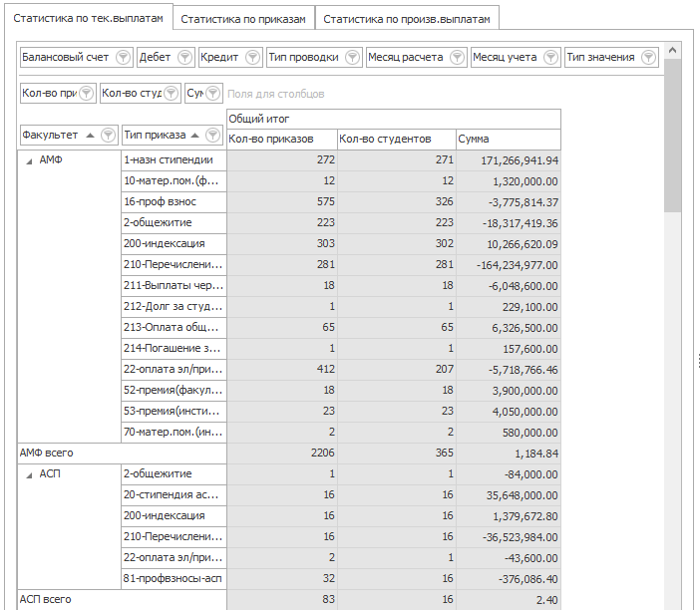Select row 213-Оплата общ...
Viewport: 700px width, 610px height.
174,328
